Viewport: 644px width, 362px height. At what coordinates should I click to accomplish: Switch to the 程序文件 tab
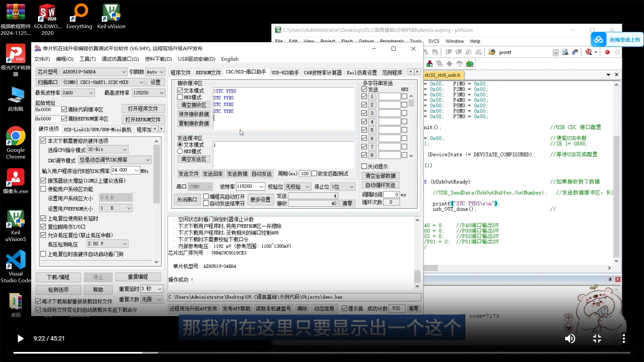180,72
